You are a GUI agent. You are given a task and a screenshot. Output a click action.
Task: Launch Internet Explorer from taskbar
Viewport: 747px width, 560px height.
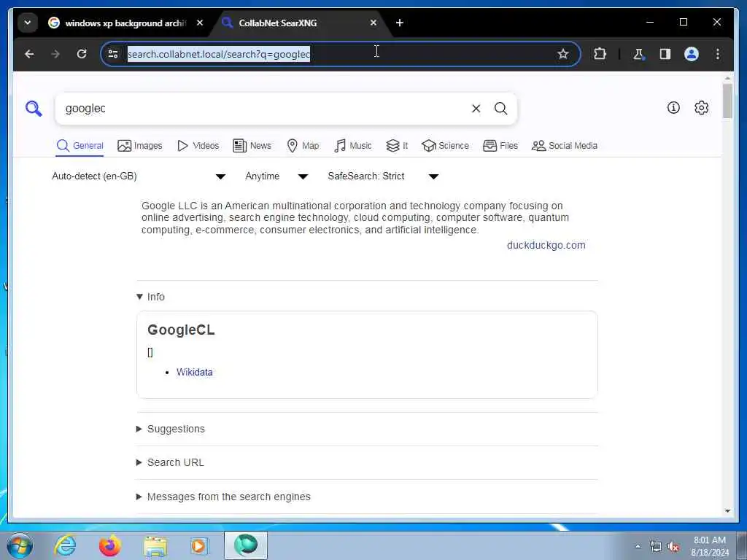(65, 545)
